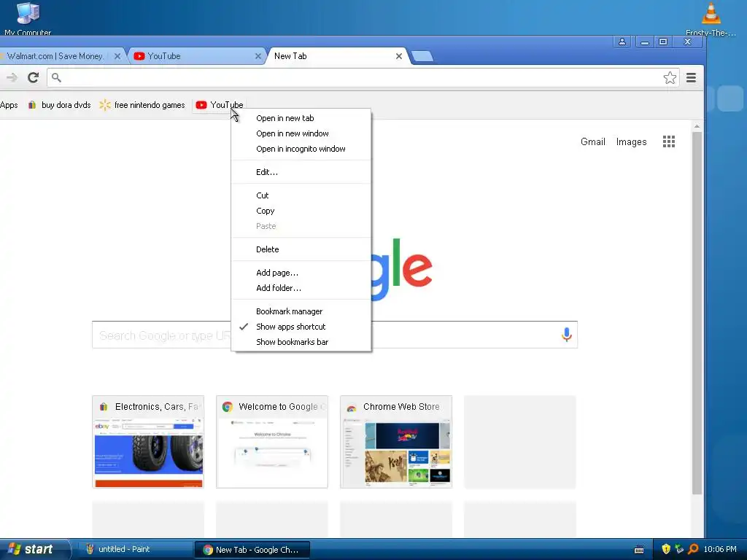Viewport: 747px width, 560px height.
Task: Open the Images link
Action: tap(631, 142)
